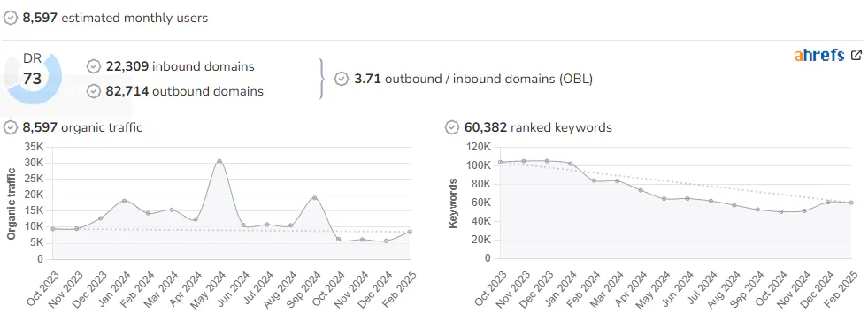Click check icon beside inbound domains
The image size is (868, 321).
click(94, 66)
